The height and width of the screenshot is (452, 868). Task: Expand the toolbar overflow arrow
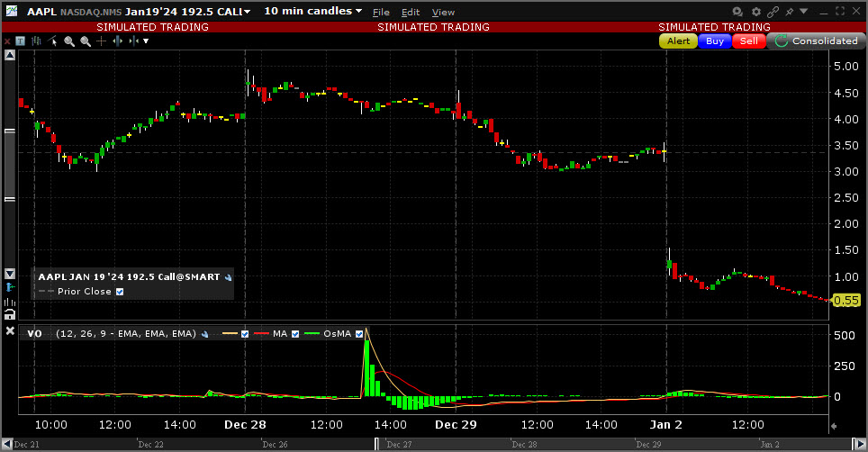point(146,41)
